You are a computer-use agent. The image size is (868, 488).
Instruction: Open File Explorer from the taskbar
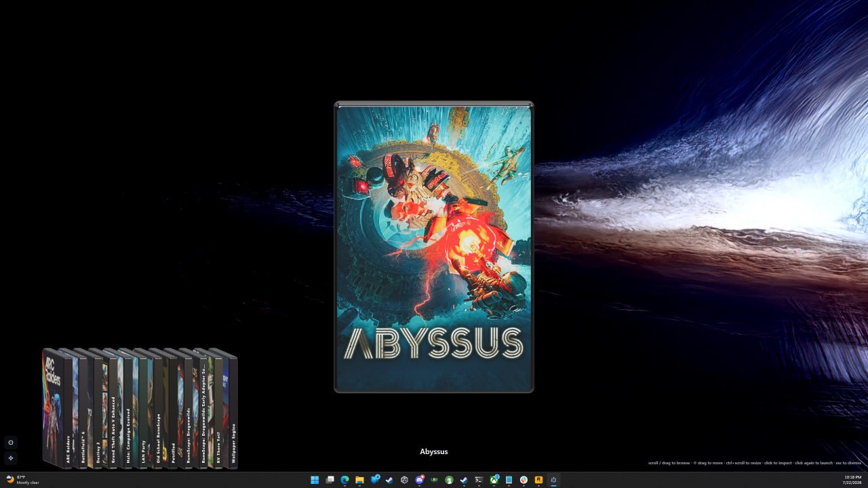[359, 480]
